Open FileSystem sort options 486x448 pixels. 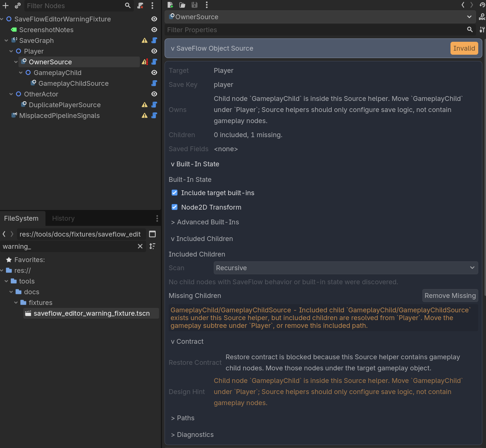point(152,246)
